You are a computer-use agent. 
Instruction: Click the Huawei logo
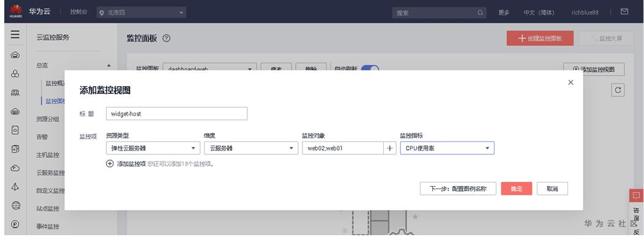15,12
